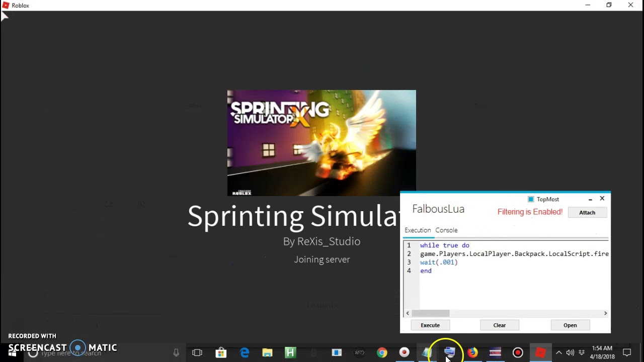Minimize the FalbousLua window
Viewport: 644px width, 362px height.
tap(590, 199)
